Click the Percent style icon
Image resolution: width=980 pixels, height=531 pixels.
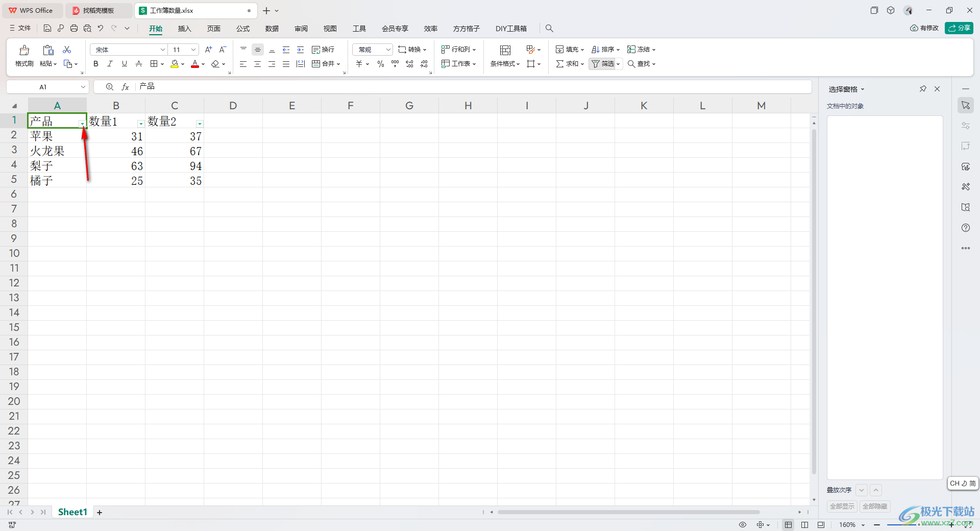381,64
